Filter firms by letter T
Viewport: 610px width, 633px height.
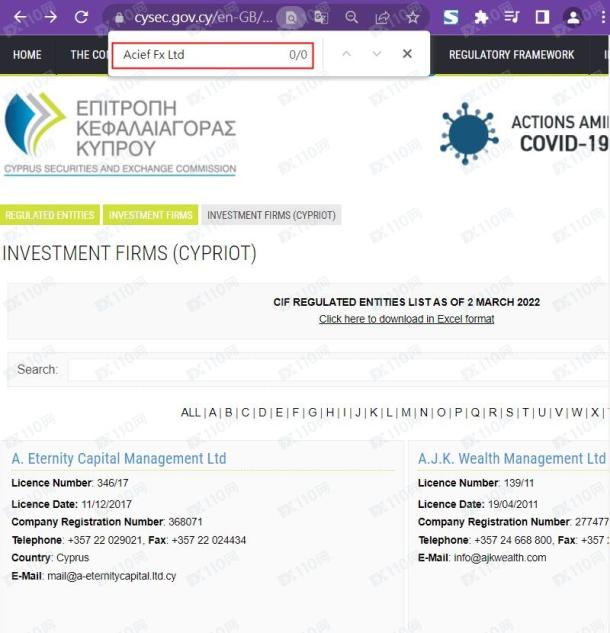(x=525, y=413)
